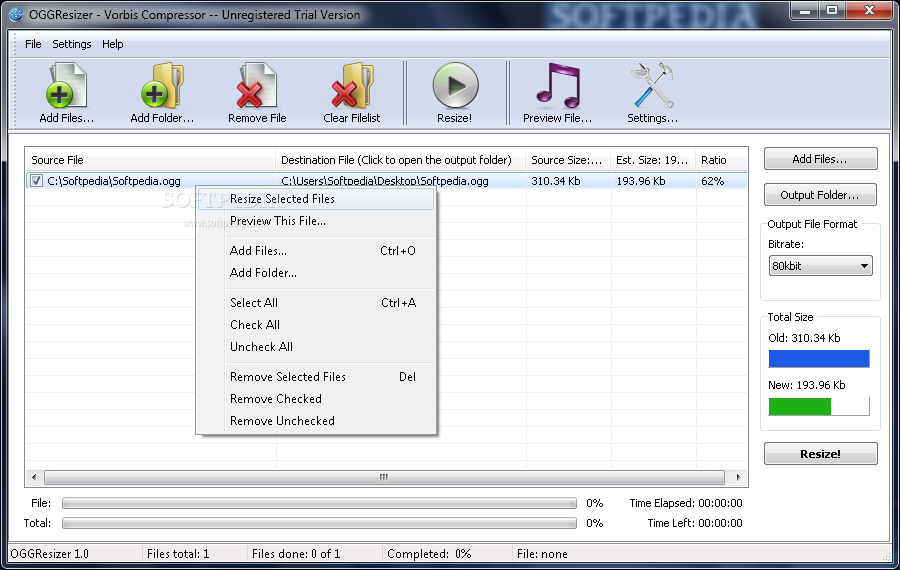Click the Source File column header
Screen dimensions: 900x570
click(150, 160)
